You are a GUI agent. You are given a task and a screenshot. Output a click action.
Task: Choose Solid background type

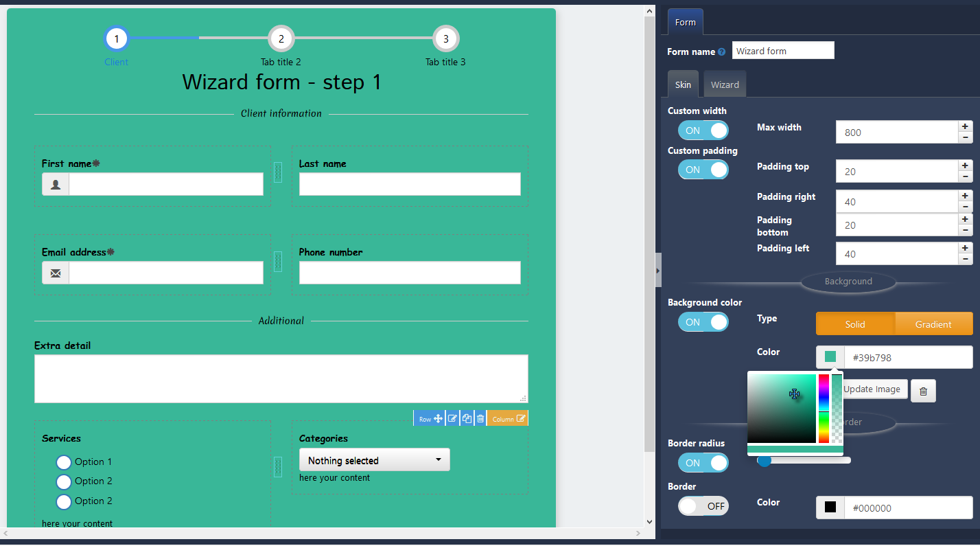[x=855, y=324]
